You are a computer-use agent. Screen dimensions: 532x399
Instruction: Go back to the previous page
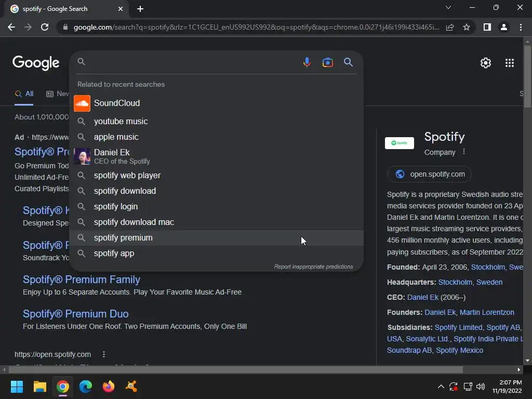point(11,27)
